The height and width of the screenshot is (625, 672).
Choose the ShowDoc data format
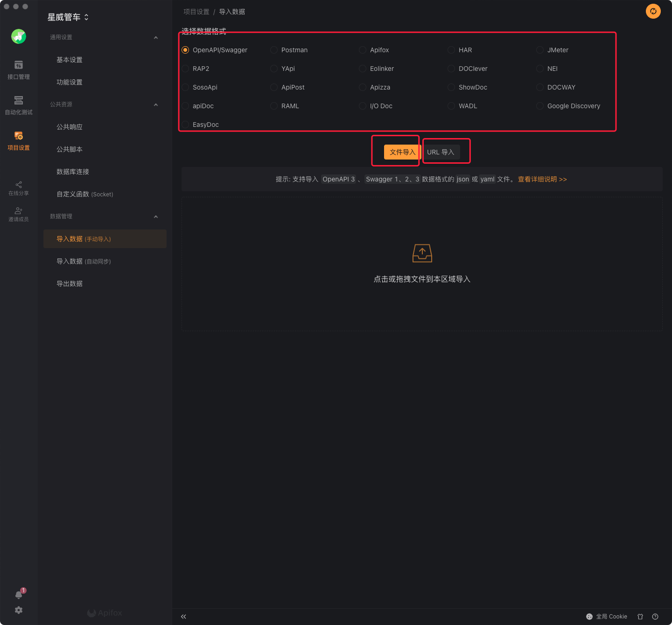point(451,87)
